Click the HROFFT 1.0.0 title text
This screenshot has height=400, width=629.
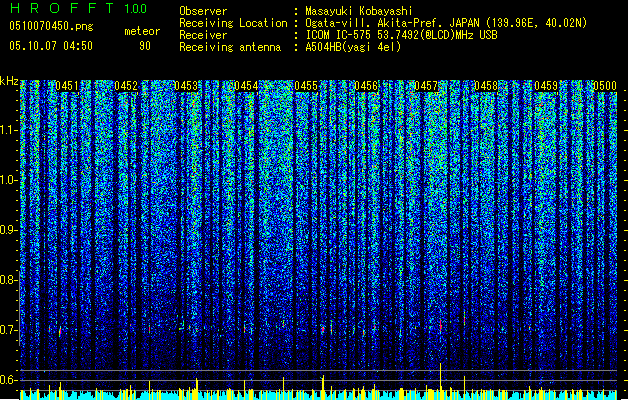(78, 8)
